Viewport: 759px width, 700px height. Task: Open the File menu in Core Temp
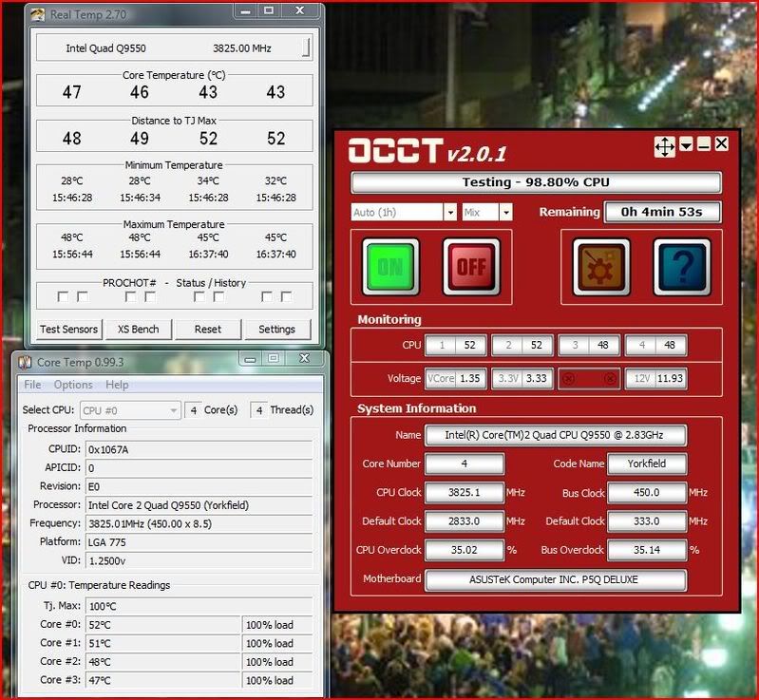coord(32,385)
